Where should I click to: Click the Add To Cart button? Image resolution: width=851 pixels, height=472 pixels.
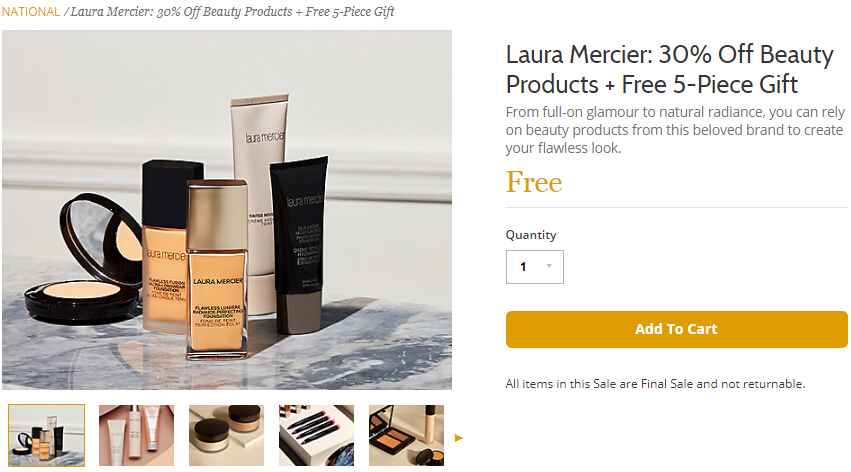(x=676, y=329)
